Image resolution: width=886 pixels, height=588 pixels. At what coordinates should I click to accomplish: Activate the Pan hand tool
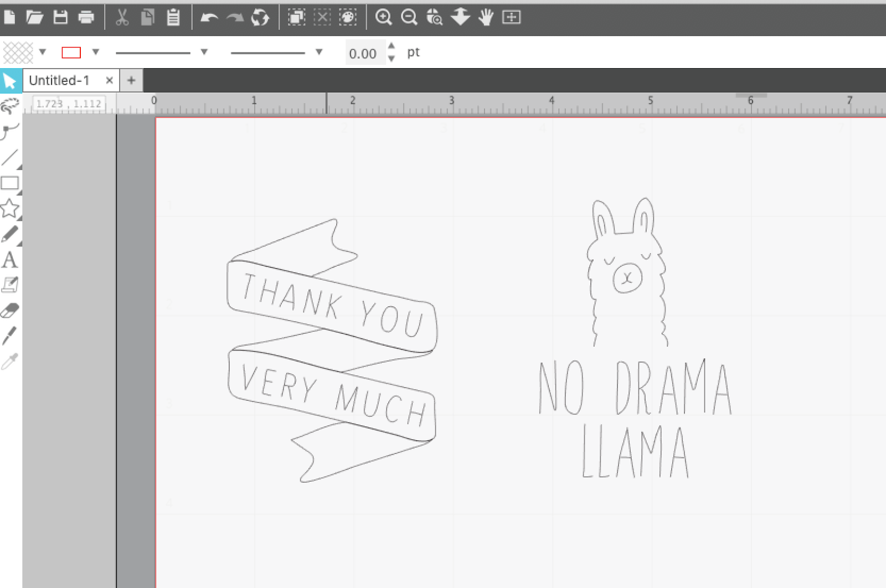pyautogui.click(x=486, y=17)
